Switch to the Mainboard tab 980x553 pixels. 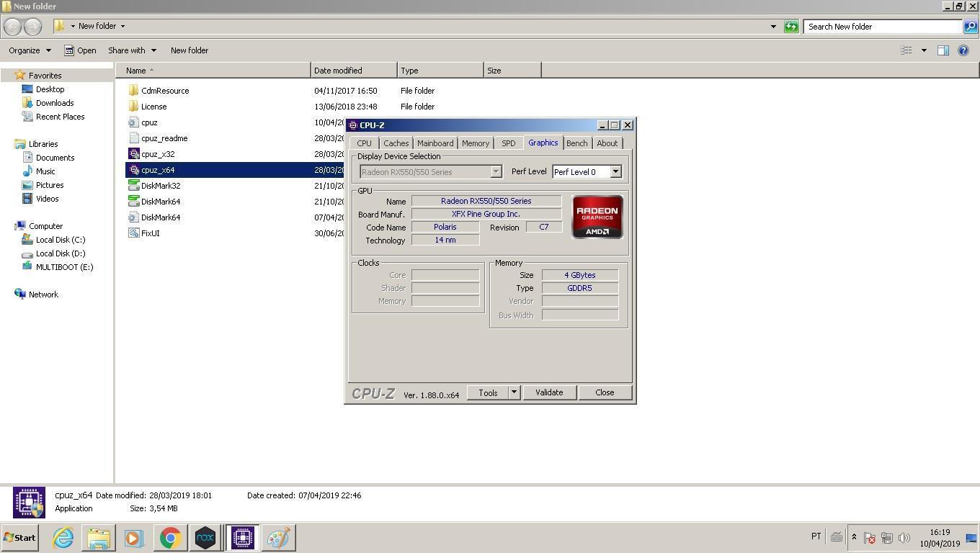click(435, 143)
